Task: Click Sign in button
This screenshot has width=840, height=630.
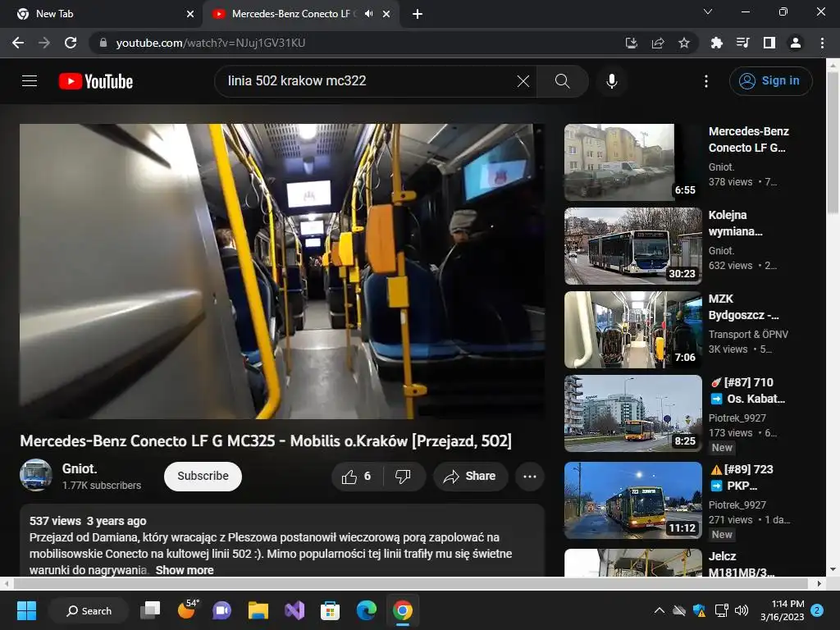Action: coord(770,81)
